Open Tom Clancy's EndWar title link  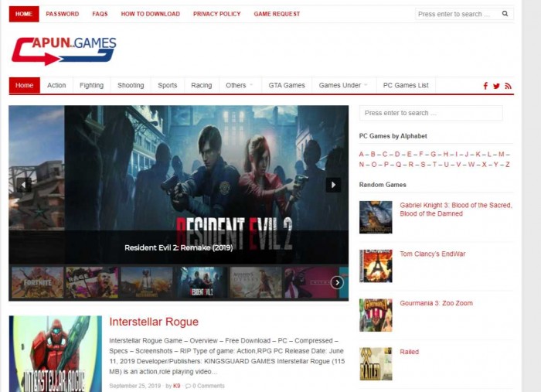[433, 254]
